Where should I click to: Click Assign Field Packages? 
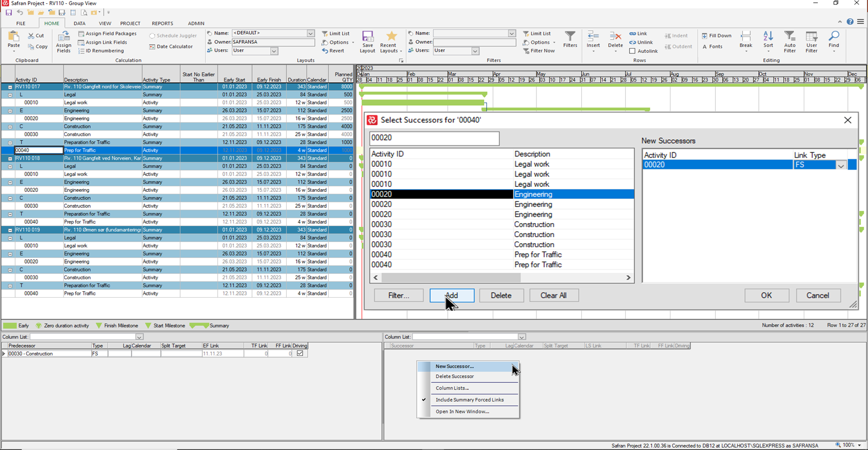(107, 33)
